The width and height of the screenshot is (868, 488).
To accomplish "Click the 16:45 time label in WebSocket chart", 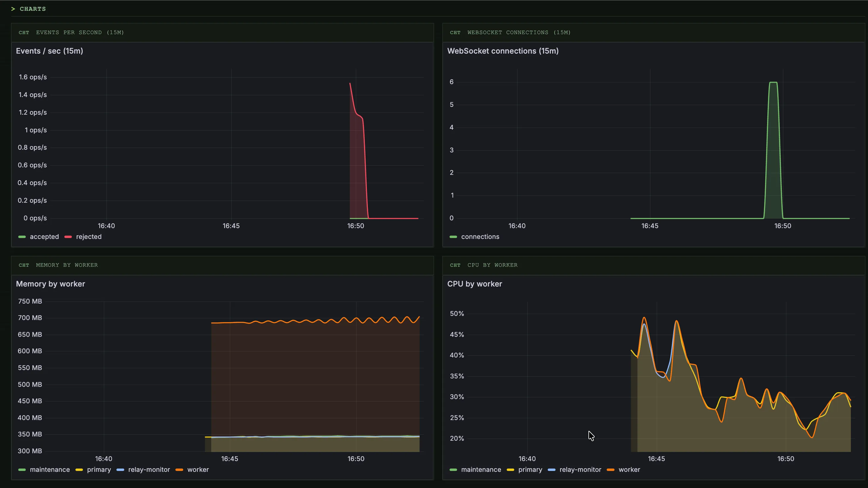I will (x=650, y=226).
